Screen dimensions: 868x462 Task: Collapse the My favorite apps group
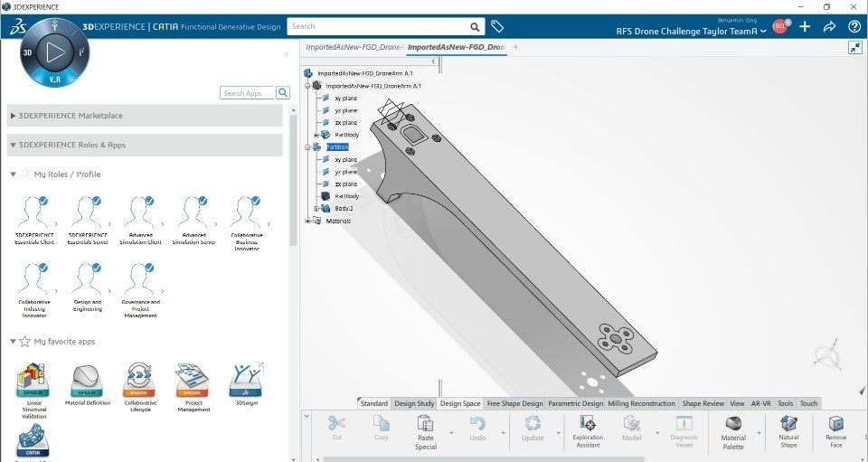tap(14, 342)
